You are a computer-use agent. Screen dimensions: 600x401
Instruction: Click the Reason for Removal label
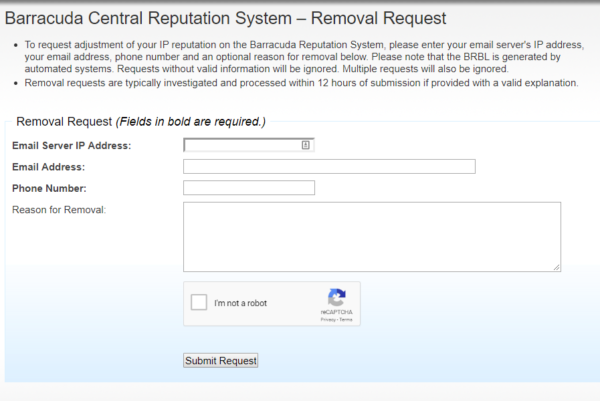pyautogui.click(x=59, y=210)
